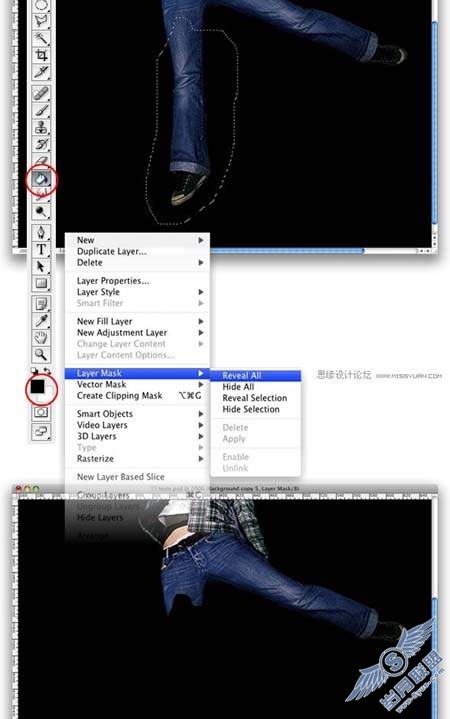450x719 pixels.
Task: Select the Slice tool
Action: pyautogui.click(x=41, y=72)
